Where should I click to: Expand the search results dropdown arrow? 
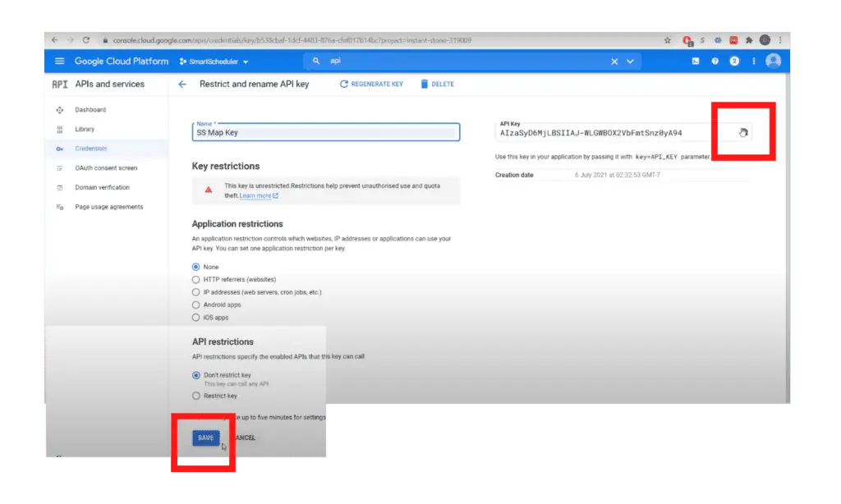tap(631, 62)
